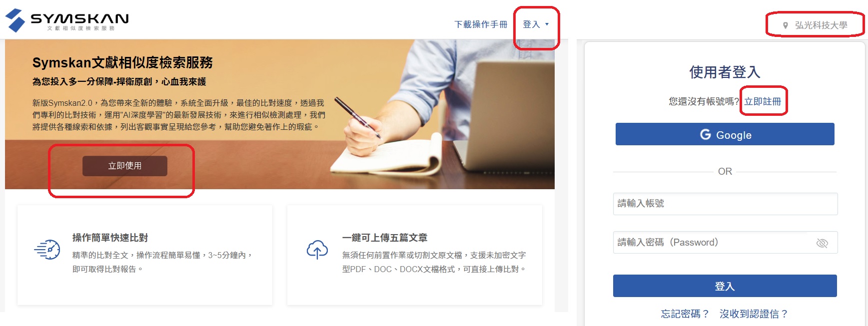
Task: Sign in with the Google button
Action: coord(725,134)
